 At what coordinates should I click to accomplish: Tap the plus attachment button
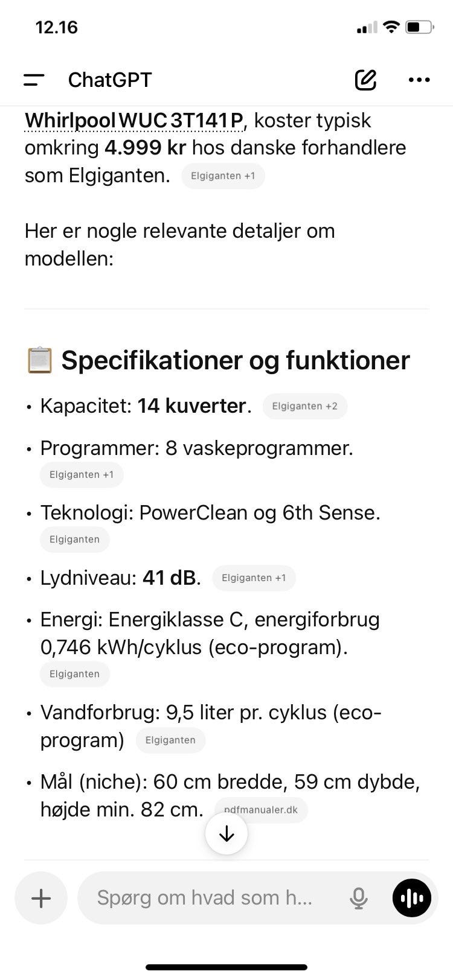(x=41, y=898)
